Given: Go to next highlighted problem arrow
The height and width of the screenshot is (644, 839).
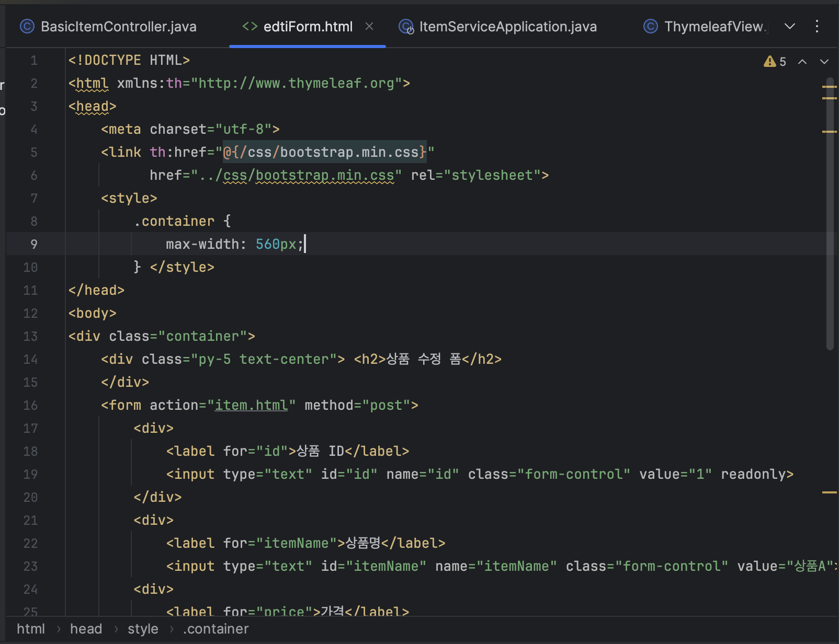Looking at the screenshot, I should (x=824, y=62).
